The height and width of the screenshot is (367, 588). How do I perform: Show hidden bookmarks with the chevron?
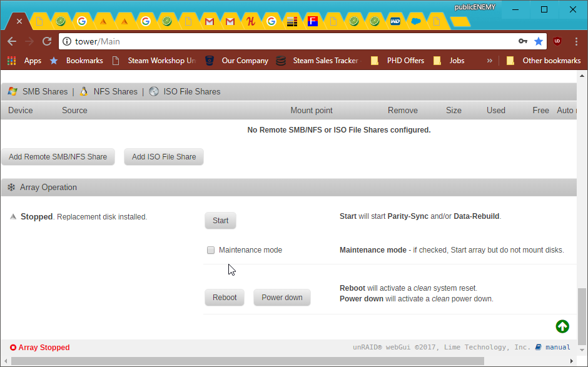[x=489, y=61]
